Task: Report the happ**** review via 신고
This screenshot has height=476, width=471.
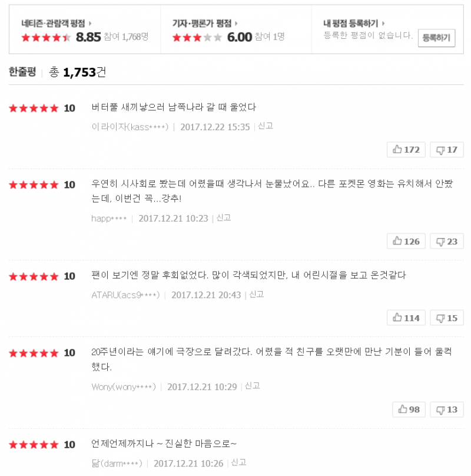Action: [x=223, y=218]
